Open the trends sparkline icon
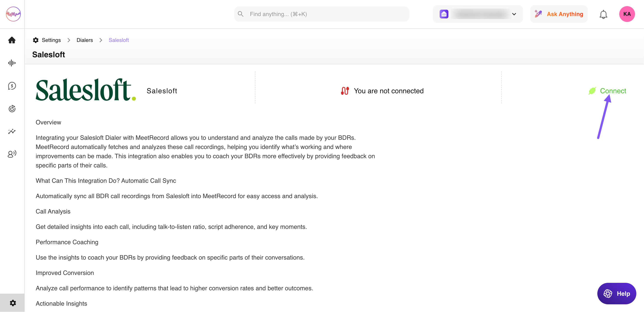The width and height of the screenshot is (644, 312). [12, 131]
